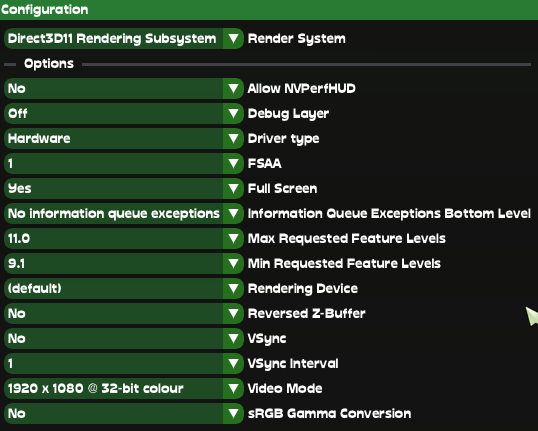Screen dimensions: 538x431
Task: Expand the Debug Layer dropdown arrow
Action: pyautogui.click(x=233, y=114)
